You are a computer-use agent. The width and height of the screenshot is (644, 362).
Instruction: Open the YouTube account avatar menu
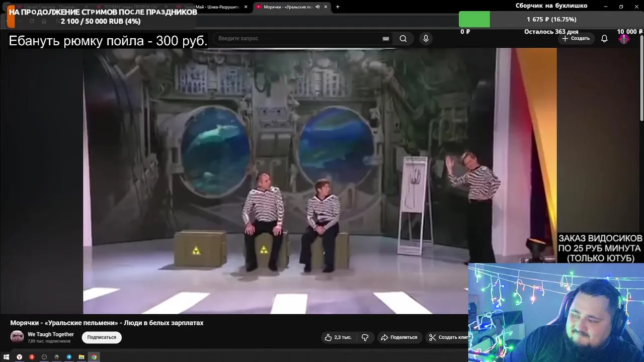tap(624, 39)
